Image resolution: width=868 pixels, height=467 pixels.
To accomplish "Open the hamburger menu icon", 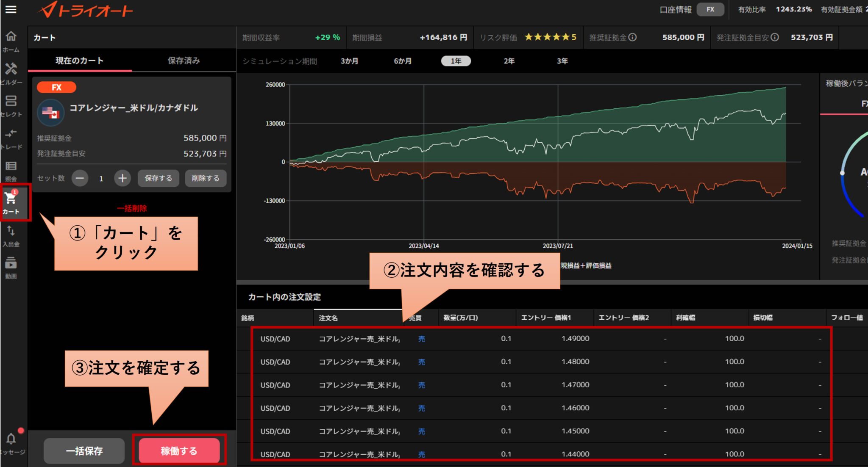I will coord(11,9).
